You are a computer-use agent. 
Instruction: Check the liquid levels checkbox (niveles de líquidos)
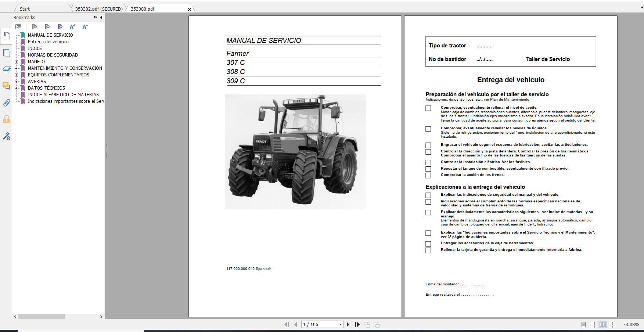pyautogui.click(x=428, y=129)
